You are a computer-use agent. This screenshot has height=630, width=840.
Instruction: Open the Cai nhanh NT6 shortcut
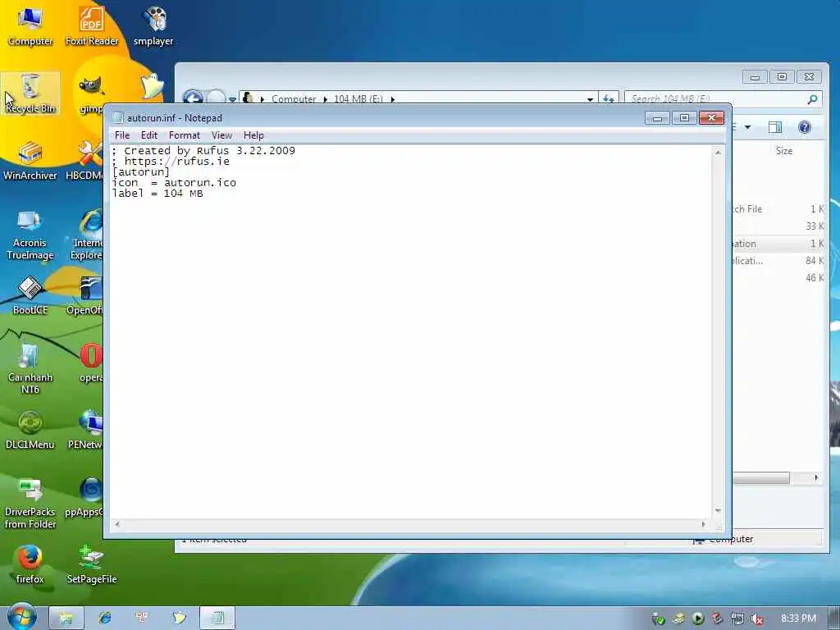[30, 368]
